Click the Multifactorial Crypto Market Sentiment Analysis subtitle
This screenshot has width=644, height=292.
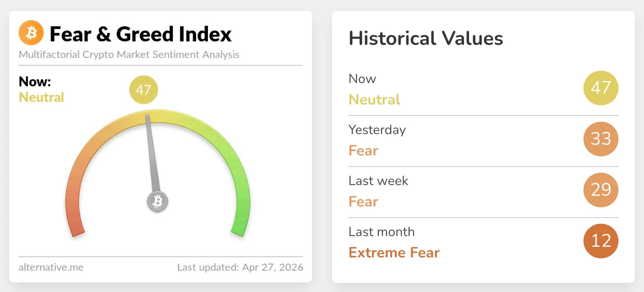pyautogui.click(x=129, y=55)
